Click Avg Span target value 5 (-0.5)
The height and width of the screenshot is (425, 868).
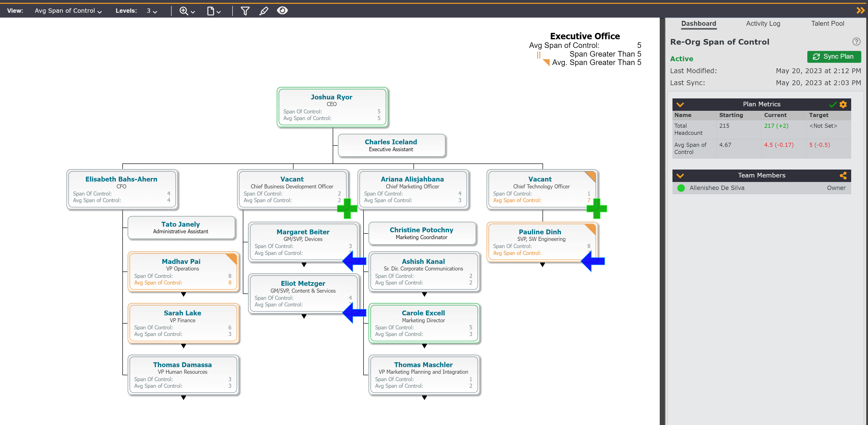(820, 145)
